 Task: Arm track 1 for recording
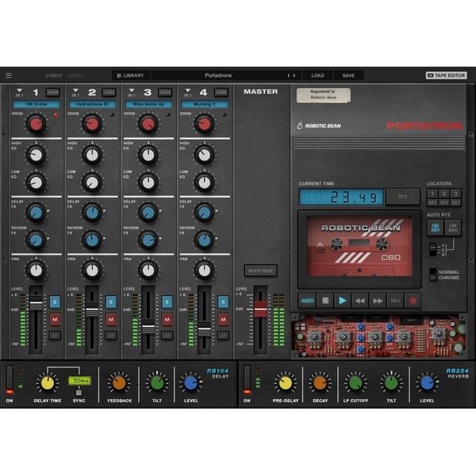point(53,92)
